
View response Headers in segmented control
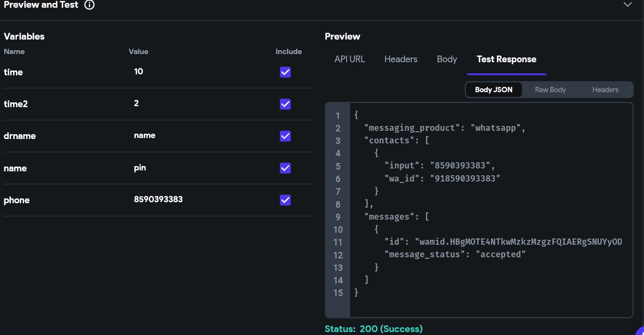[x=605, y=90]
